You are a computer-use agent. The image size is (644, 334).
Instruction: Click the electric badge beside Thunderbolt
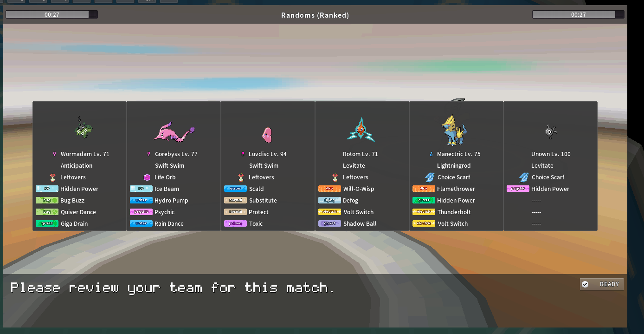pos(424,212)
